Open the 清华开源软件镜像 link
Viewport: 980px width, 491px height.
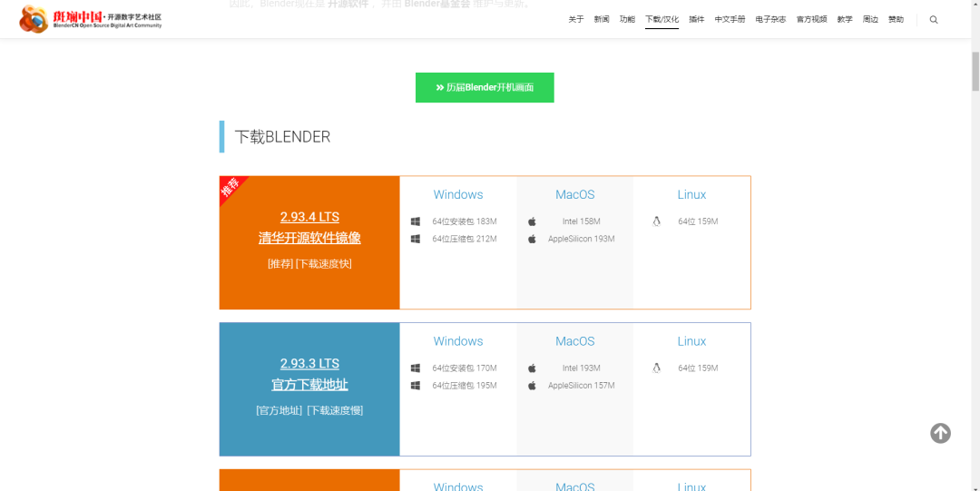tap(309, 239)
